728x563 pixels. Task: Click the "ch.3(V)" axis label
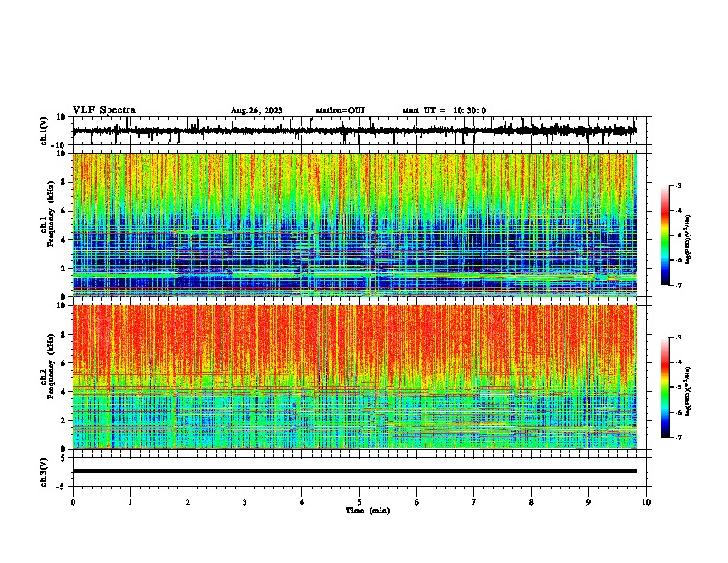tap(44, 472)
